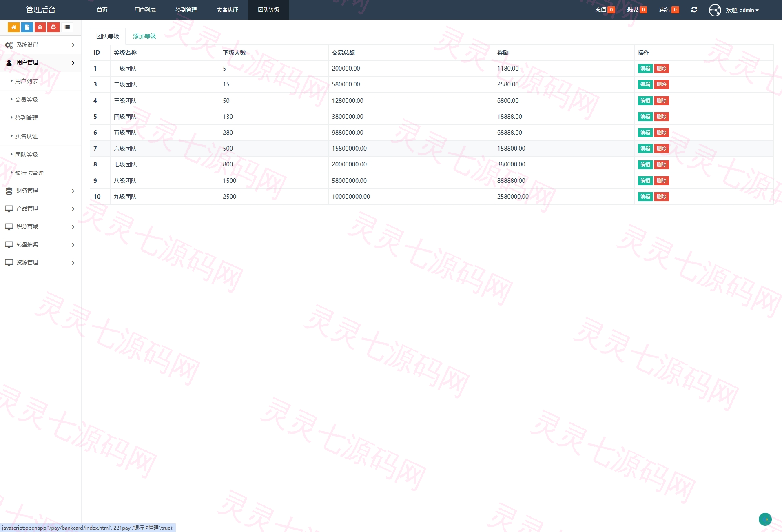Delete the 五级团队 row
The width and height of the screenshot is (782, 532).
pyautogui.click(x=662, y=133)
